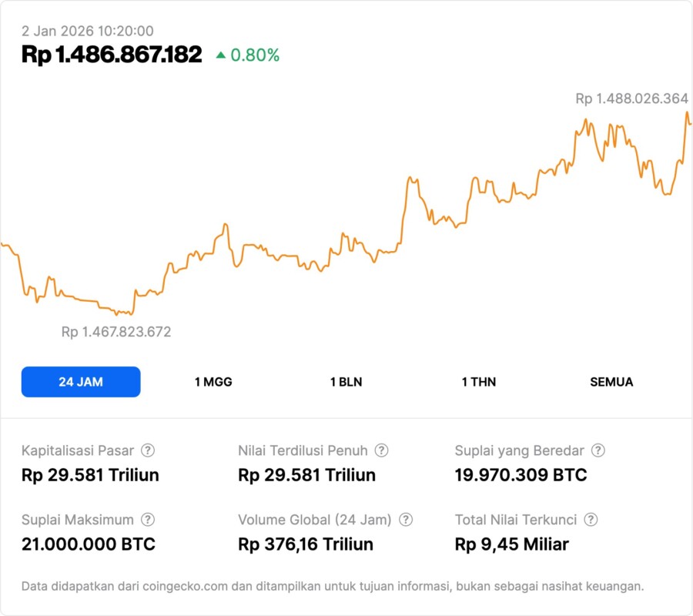
Task: Click the current price Rp 1.486.867.182
Action: [112, 55]
